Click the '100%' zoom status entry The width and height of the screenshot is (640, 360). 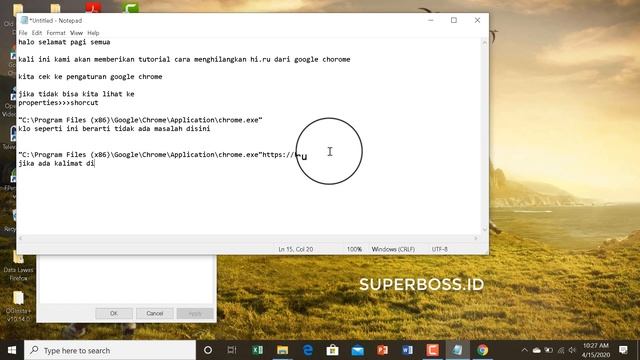point(354,249)
